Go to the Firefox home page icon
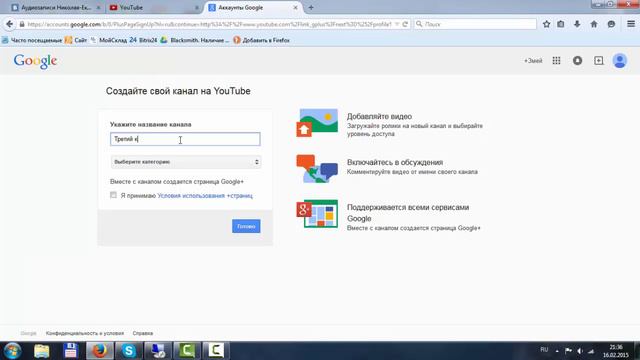The height and width of the screenshot is (360, 640). (x=594, y=24)
